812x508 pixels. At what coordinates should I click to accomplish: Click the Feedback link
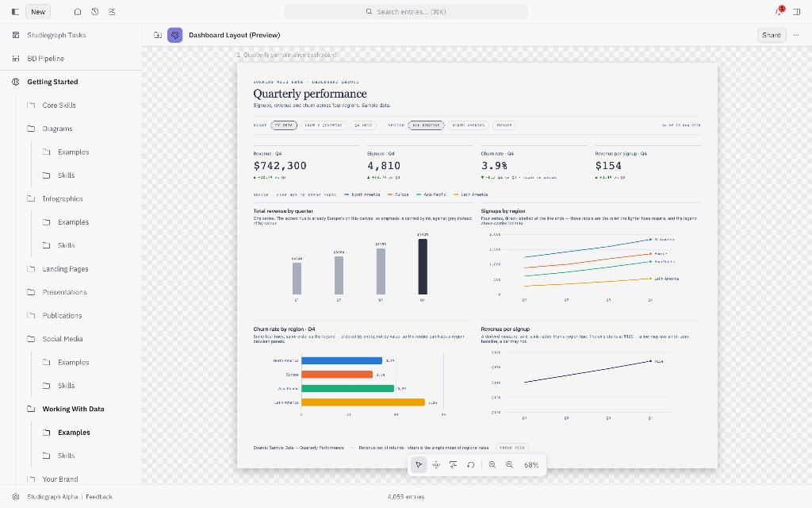tap(99, 497)
